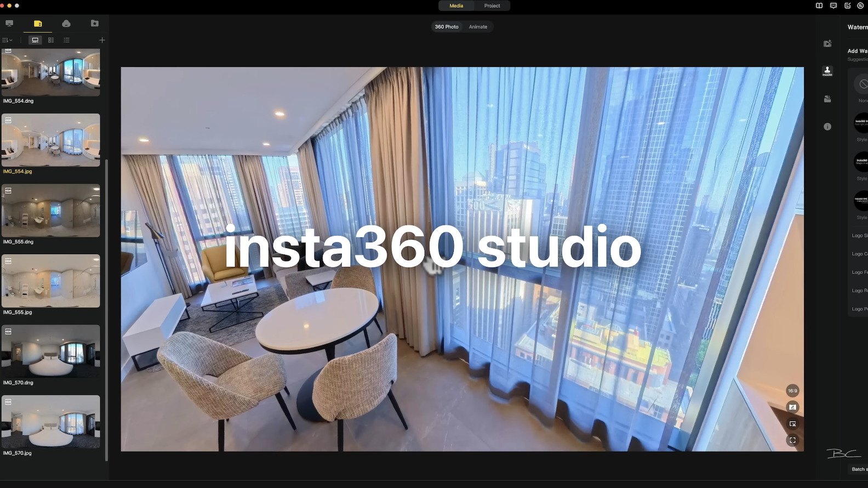Select the IMG_555.jpg thumbnail
This screenshot has height=488, width=868.
(51, 281)
